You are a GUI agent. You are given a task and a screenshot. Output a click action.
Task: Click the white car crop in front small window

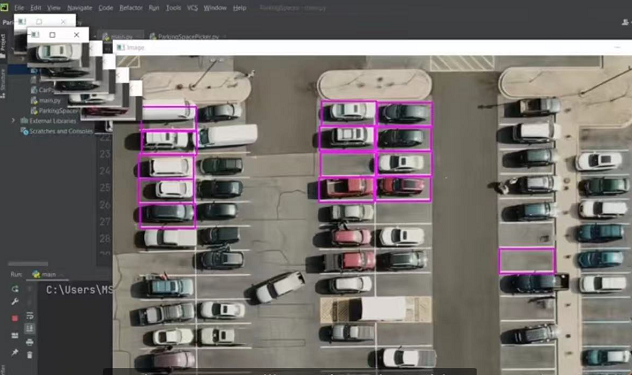point(58,52)
